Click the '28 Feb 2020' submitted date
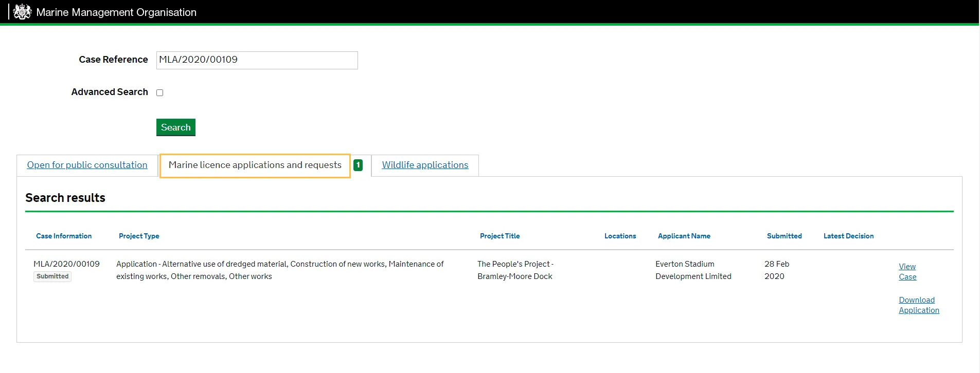 777,270
